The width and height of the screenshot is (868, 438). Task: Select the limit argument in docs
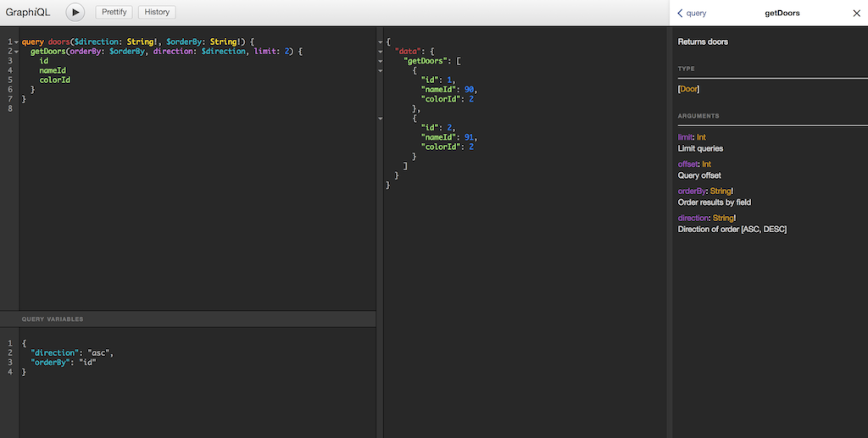[685, 137]
